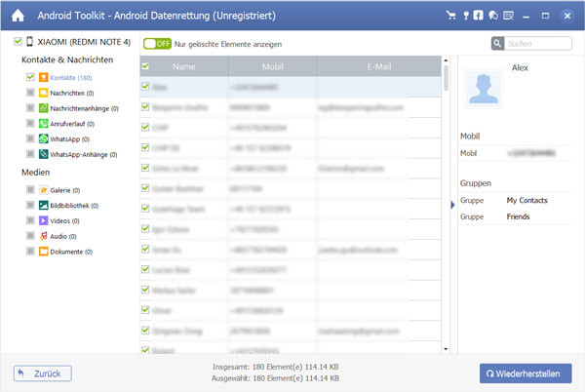585x392 pixels.
Task: Click the Dokumente folder icon
Action: (44, 252)
